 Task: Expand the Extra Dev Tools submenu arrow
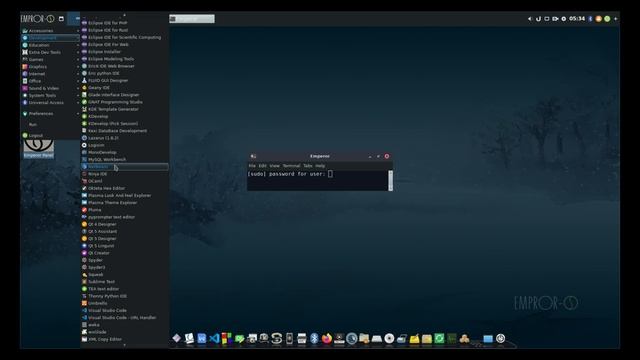pos(78,52)
